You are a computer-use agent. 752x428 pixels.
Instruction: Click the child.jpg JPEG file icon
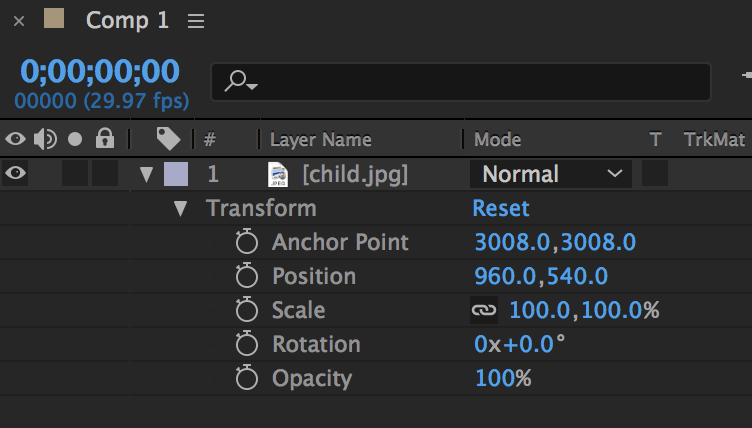278,175
